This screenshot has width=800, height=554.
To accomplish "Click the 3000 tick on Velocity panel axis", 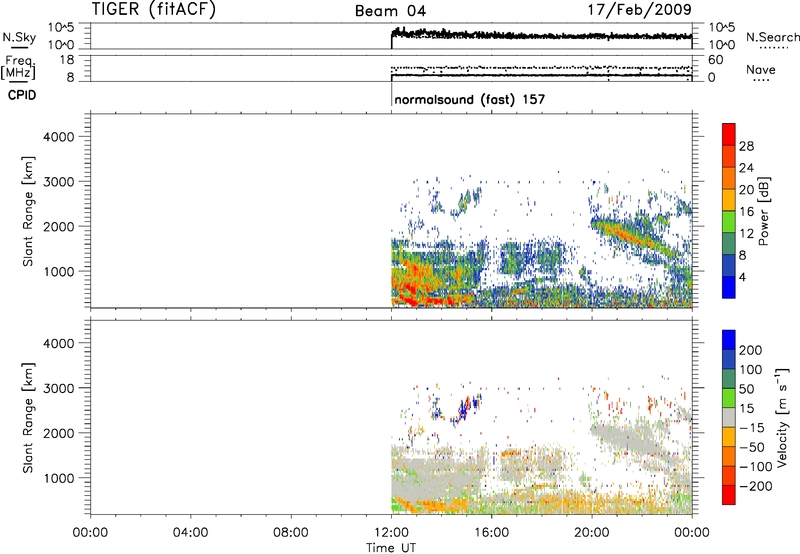I will click(59, 388).
